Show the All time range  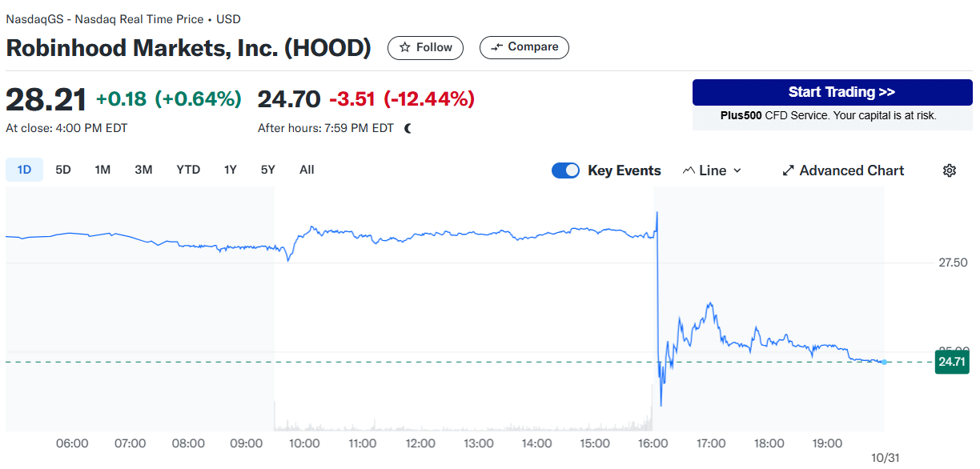[307, 170]
